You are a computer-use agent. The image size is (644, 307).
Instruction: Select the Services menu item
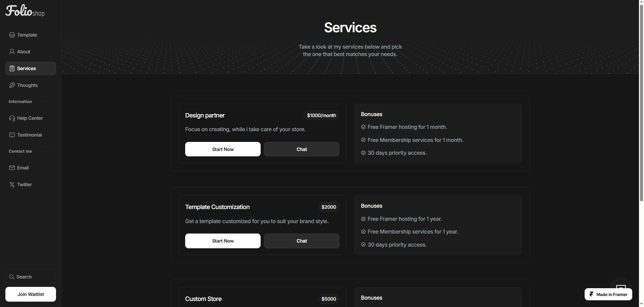pyautogui.click(x=31, y=68)
